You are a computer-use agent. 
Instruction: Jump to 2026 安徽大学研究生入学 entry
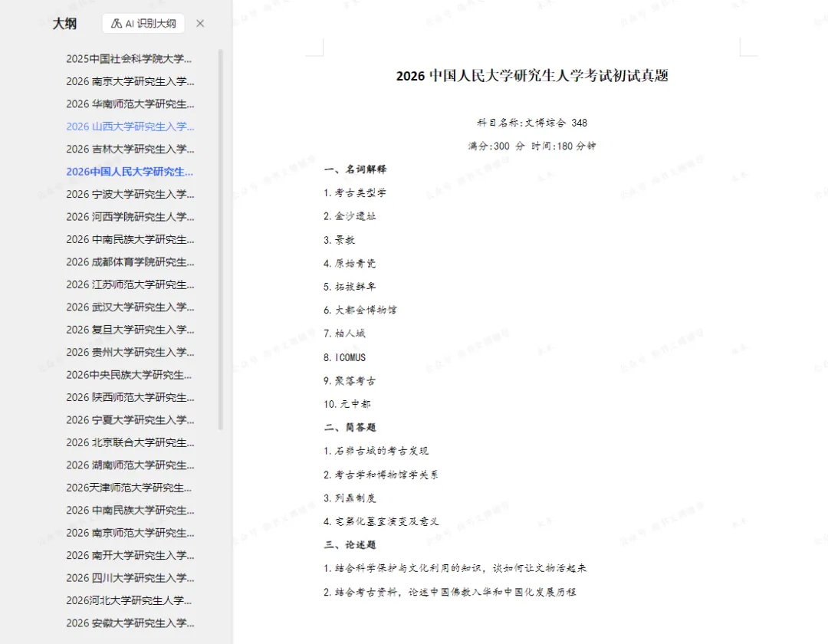(x=130, y=623)
